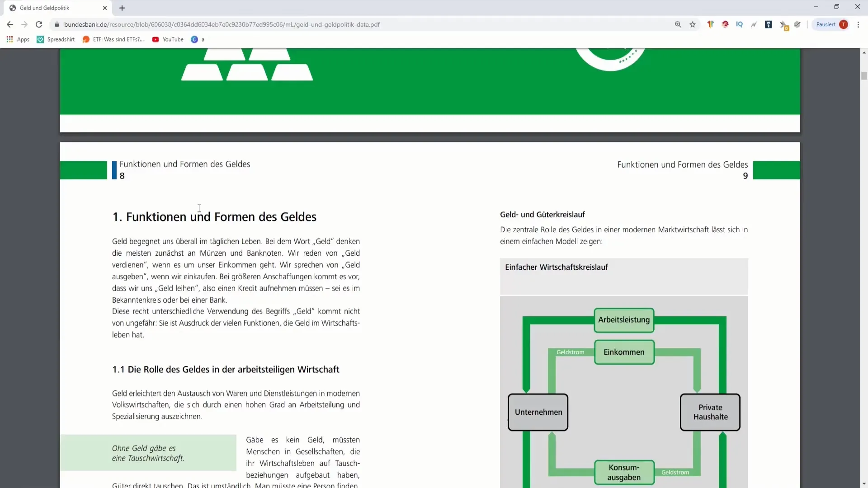Click the bookmark star icon in address bar

pyautogui.click(x=693, y=24)
